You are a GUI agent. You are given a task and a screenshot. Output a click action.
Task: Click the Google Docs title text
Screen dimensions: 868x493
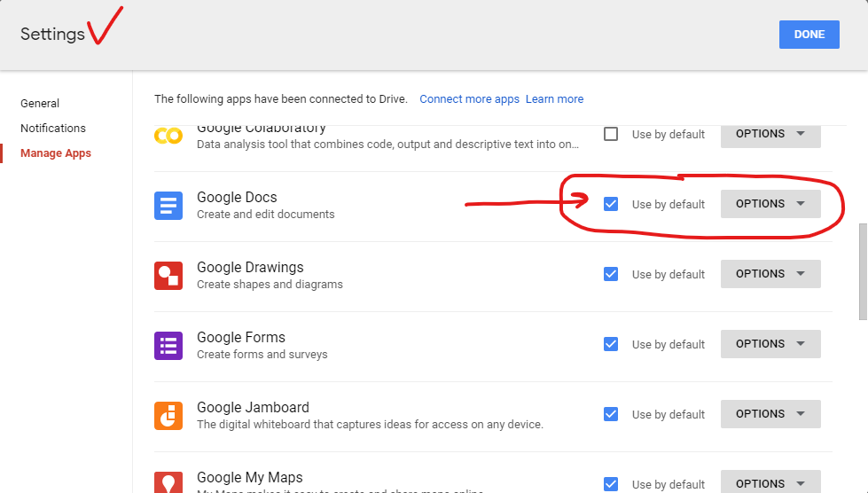tap(237, 198)
